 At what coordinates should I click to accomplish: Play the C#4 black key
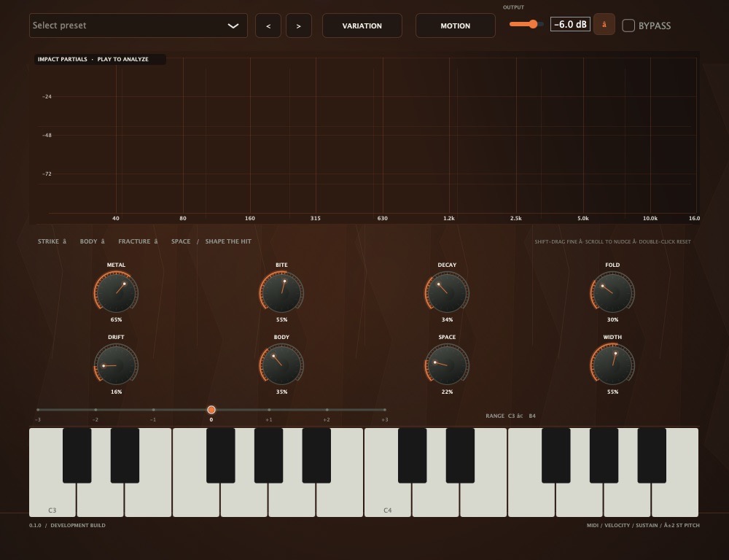click(413, 455)
